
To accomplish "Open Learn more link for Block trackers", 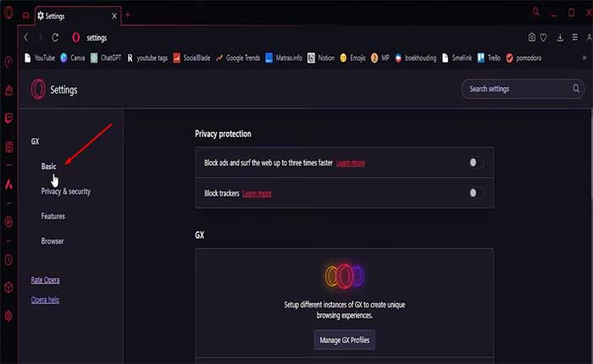I will coord(257,194).
